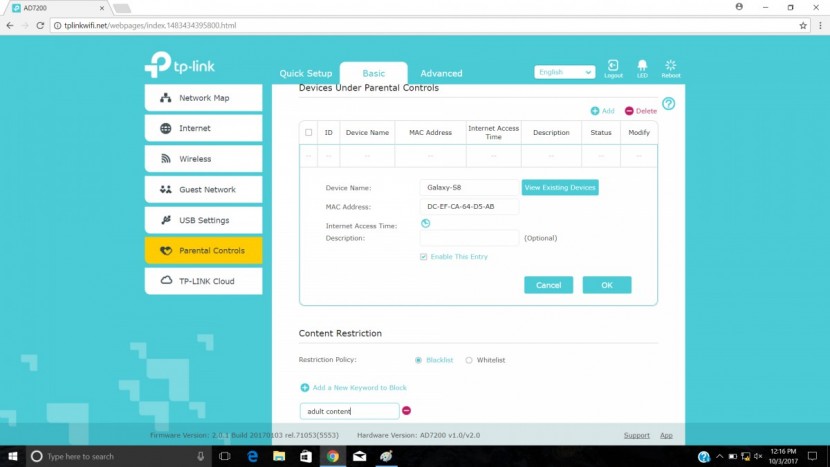Open Internet settings in sidebar
Screen dimensions: 830x467
[x=203, y=128]
